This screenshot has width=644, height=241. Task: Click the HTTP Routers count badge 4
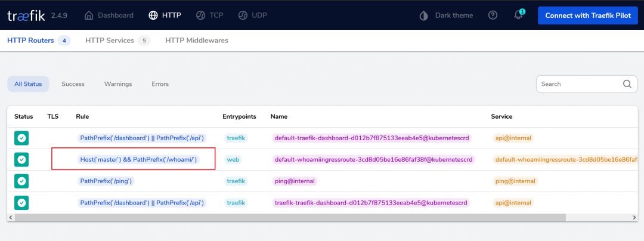[64, 41]
